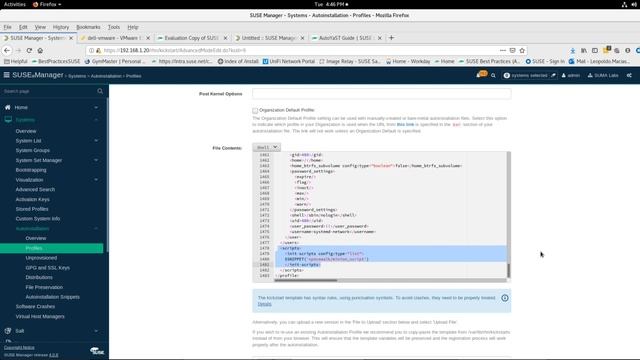
Task: Expand the System Set Manager submenu chevron
Action: click(96, 160)
